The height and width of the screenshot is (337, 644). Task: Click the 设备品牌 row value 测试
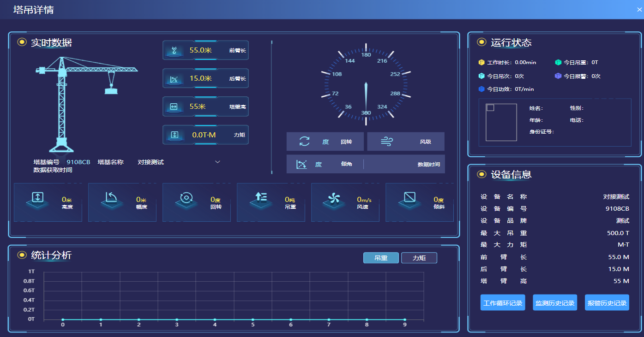[x=622, y=221]
